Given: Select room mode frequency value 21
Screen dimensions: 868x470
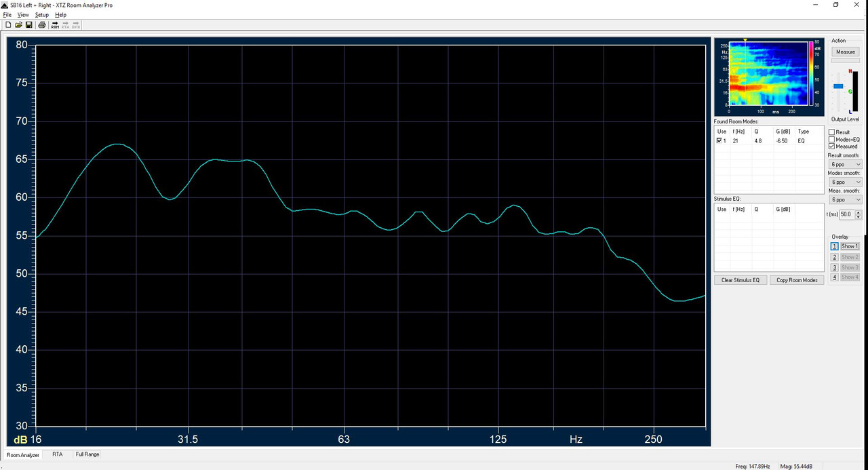Looking at the screenshot, I should pyautogui.click(x=736, y=140).
